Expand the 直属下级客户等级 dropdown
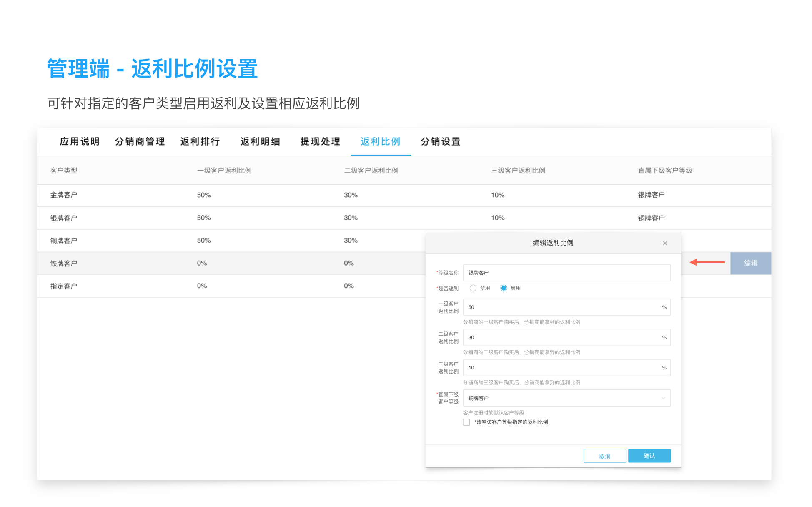 coord(566,398)
